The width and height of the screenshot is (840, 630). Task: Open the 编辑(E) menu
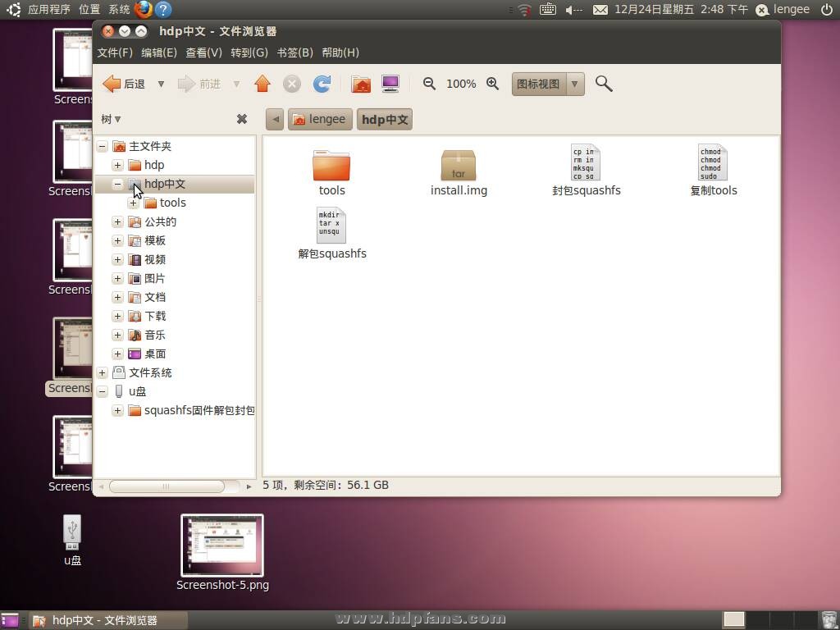159,52
